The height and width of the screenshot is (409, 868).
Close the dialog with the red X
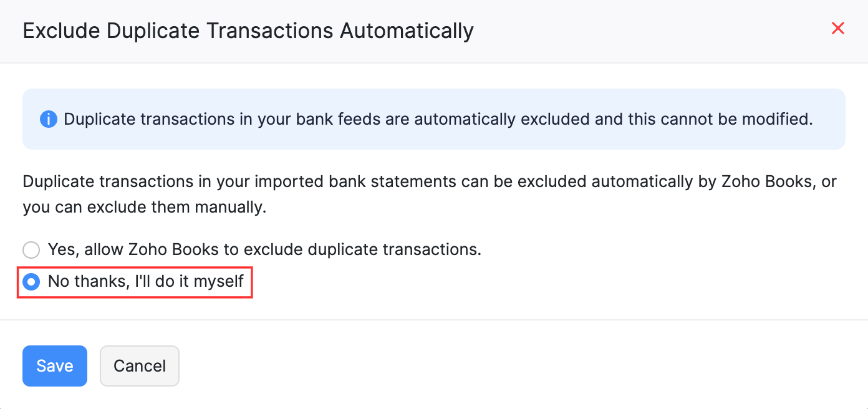838,28
